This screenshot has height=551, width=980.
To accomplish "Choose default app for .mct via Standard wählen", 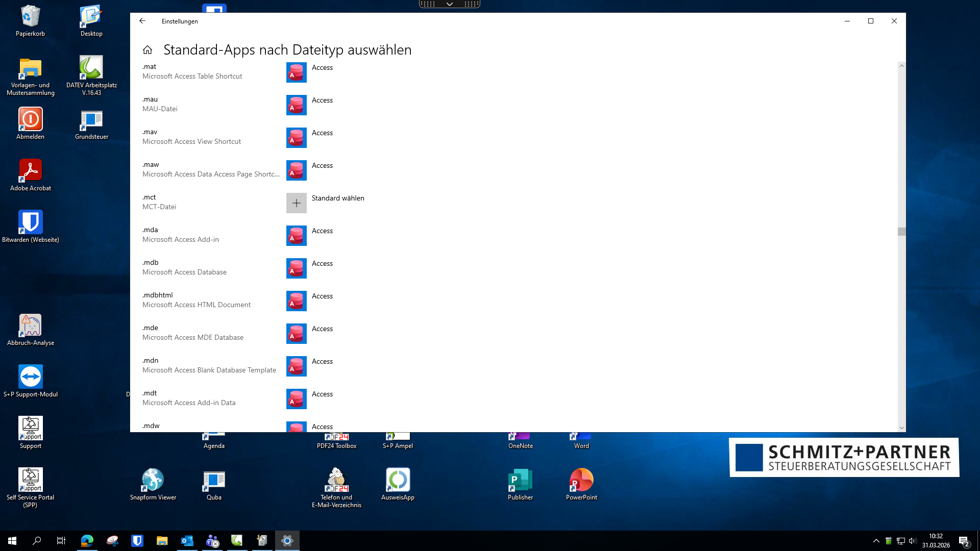I will (x=338, y=198).
